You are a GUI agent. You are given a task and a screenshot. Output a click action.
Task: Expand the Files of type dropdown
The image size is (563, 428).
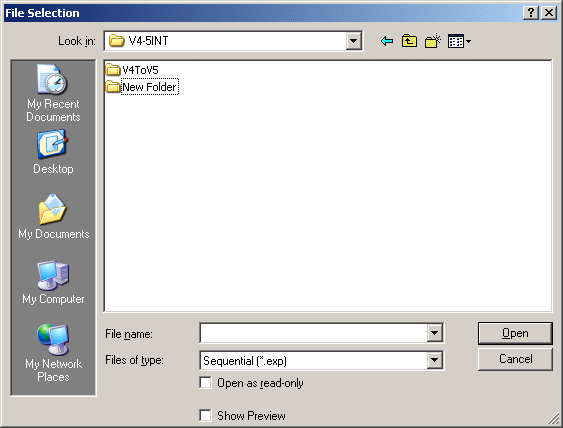(434, 360)
